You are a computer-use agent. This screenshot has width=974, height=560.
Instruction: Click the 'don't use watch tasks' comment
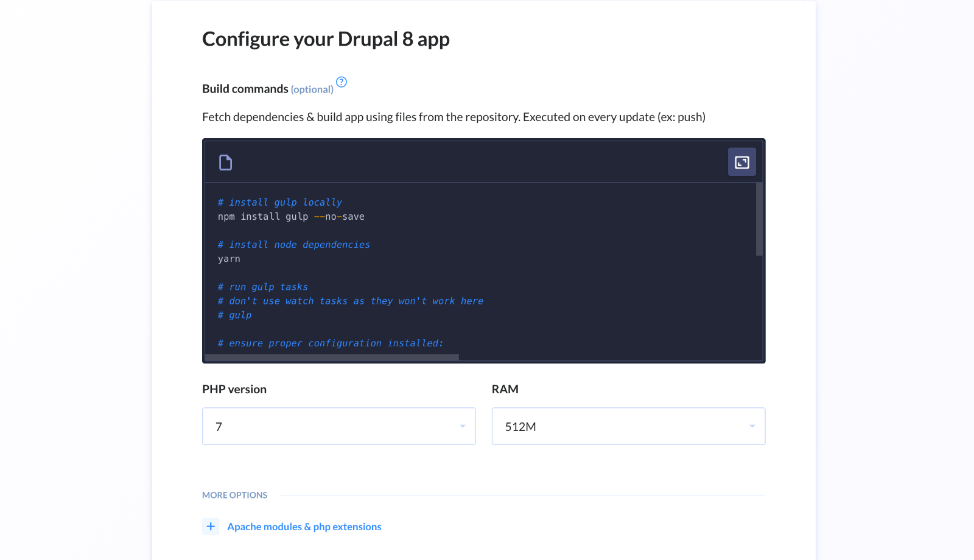pos(351,301)
